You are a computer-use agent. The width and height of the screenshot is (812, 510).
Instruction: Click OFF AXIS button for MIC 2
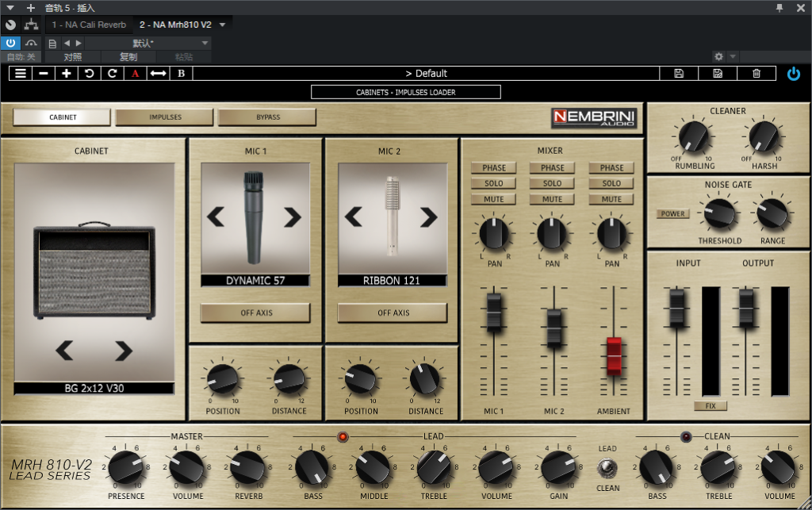click(x=393, y=313)
